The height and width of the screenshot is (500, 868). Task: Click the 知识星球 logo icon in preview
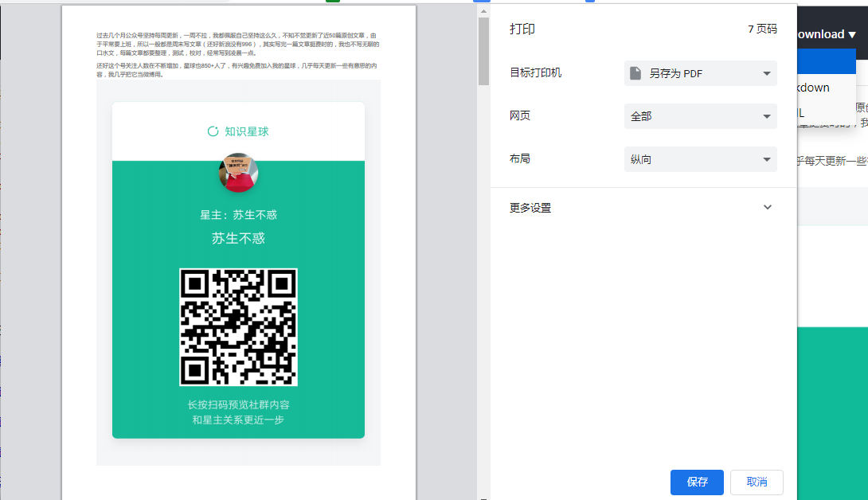pos(213,131)
